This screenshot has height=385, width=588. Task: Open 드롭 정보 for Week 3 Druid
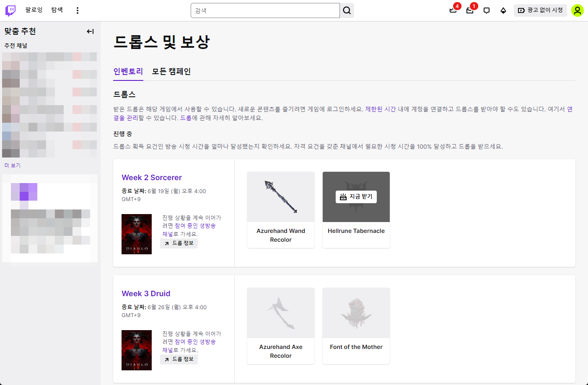tap(179, 359)
